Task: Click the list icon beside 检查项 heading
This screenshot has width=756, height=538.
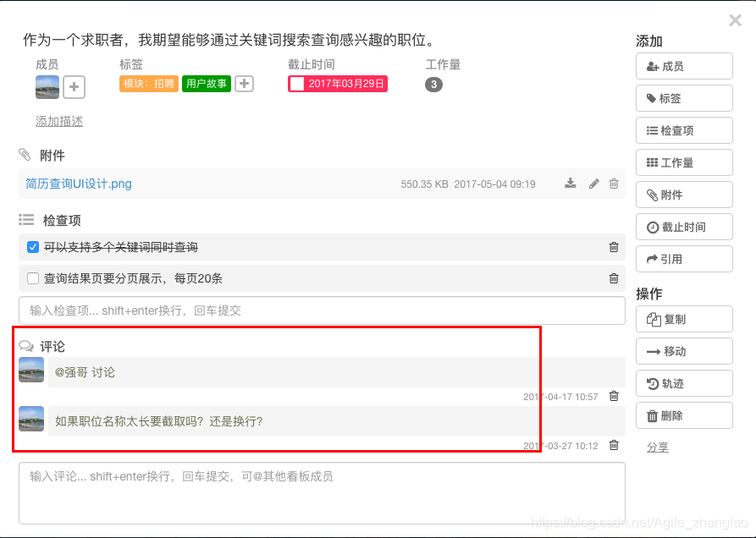Action: coord(26,220)
